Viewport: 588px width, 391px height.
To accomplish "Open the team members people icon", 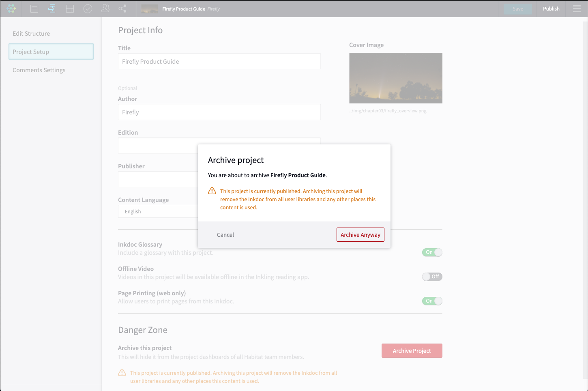I will click(x=105, y=9).
